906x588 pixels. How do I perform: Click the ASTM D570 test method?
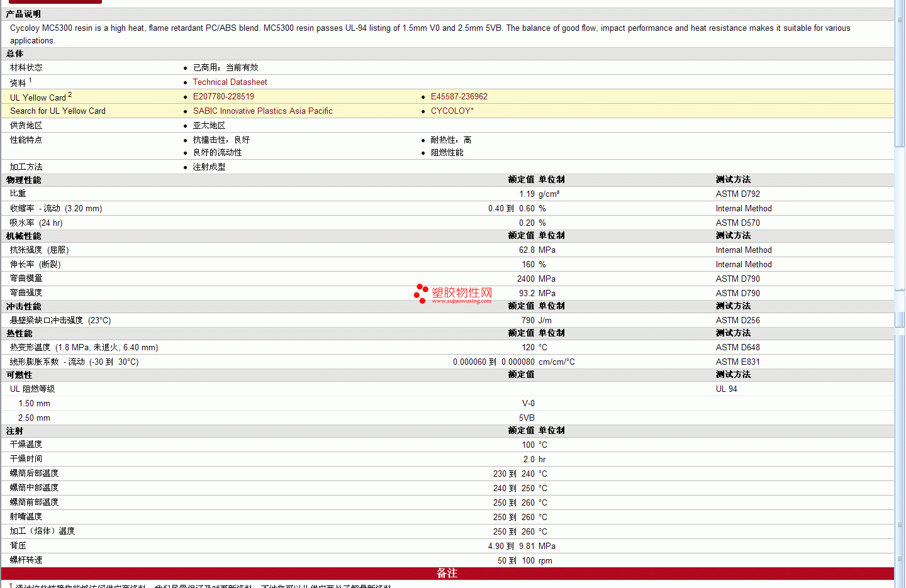(738, 223)
